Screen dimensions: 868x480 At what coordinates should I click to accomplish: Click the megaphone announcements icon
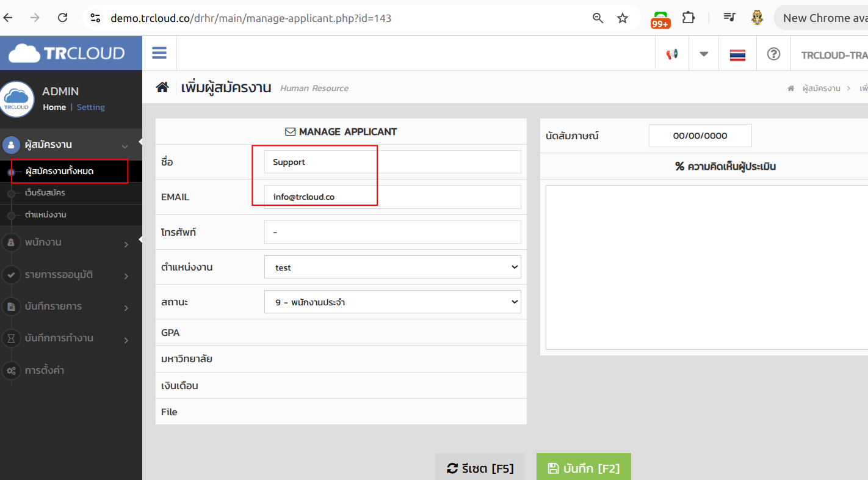click(x=672, y=54)
